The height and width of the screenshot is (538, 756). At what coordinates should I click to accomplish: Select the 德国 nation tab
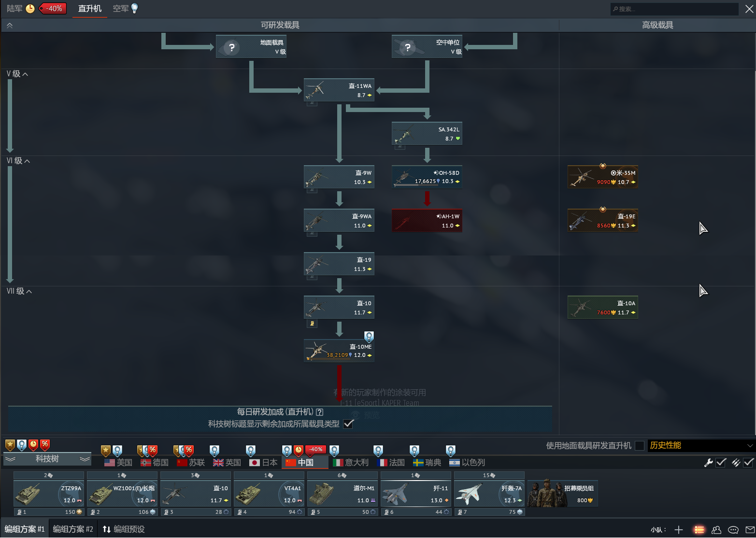pyautogui.click(x=155, y=463)
